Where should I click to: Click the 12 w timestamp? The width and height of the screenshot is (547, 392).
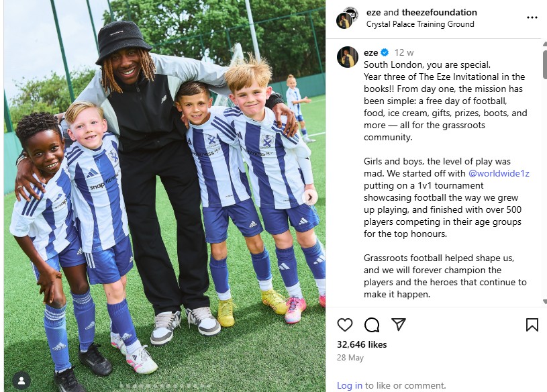(404, 52)
